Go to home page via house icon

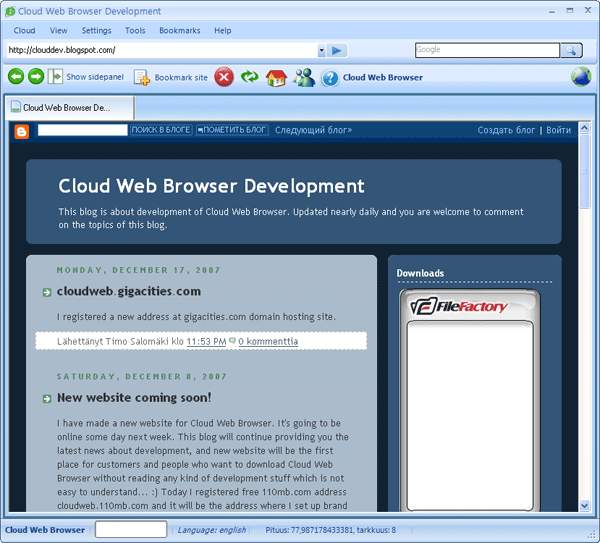click(276, 78)
